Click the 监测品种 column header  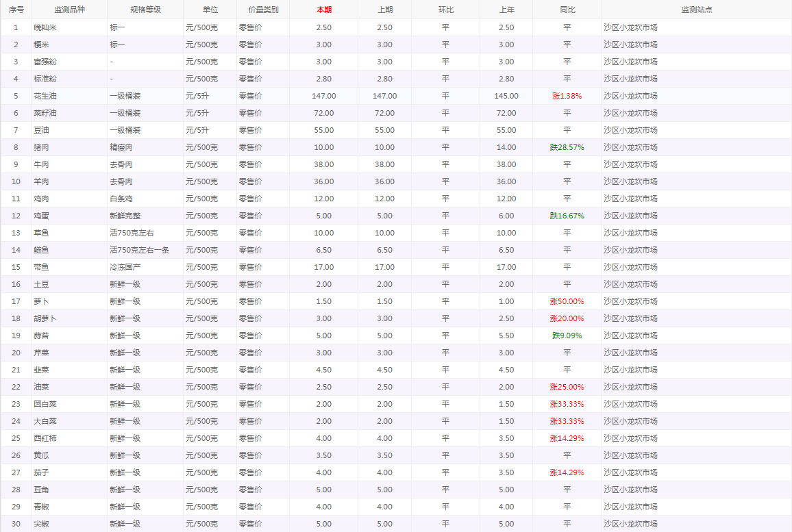tap(69, 10)
